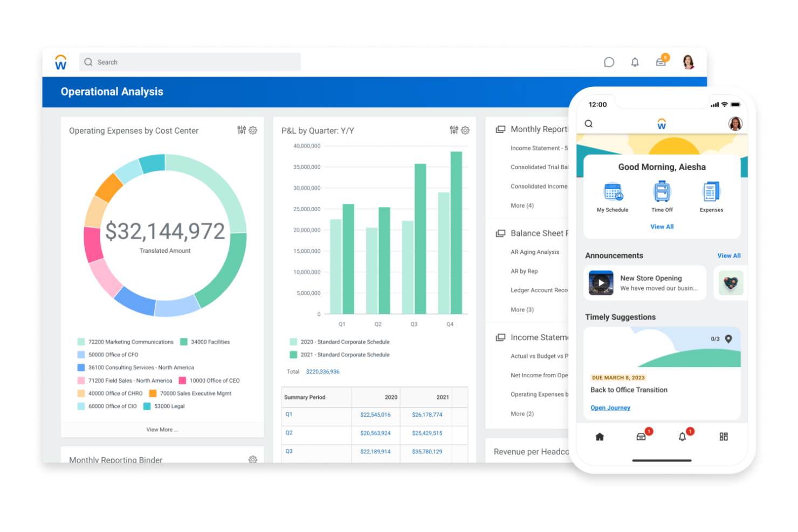Click the $22,545,016 cell value

375,414
